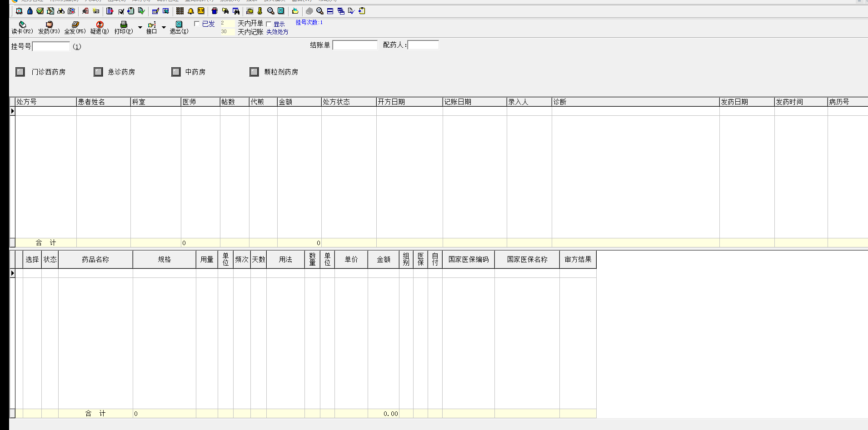The image size is (868, 430).
Task: Check the 门诊西药房 pharmacy box
Action: [20, 72]
